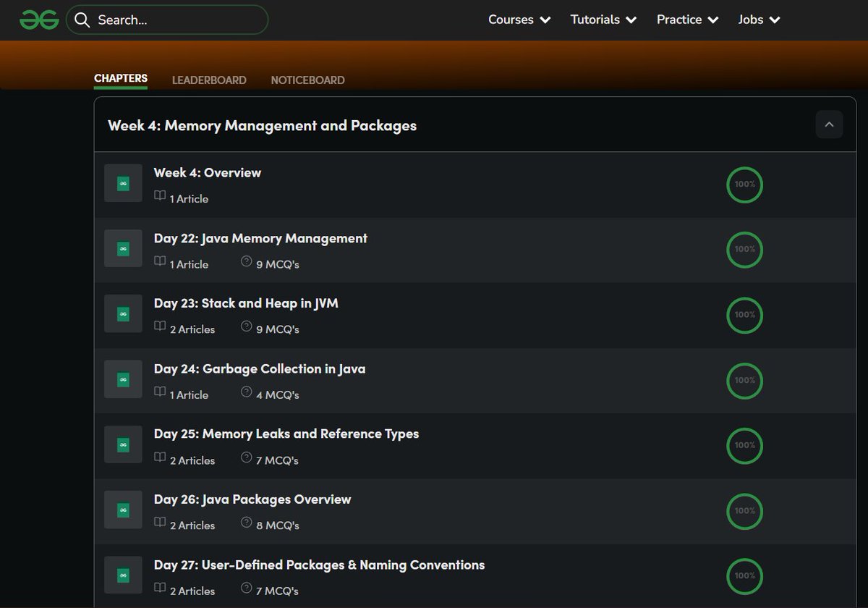Click the Day 26 chapter thumbnail icon
Screen dimensions: 868x608
(x=123, y=510)
